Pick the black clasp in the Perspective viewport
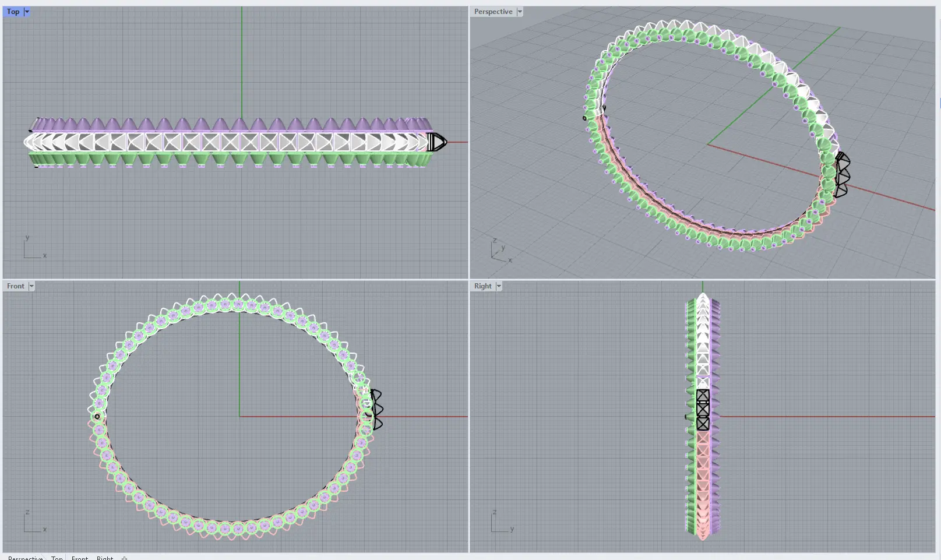The width and height of the screenshot is (941, 560). coord(842,175)
